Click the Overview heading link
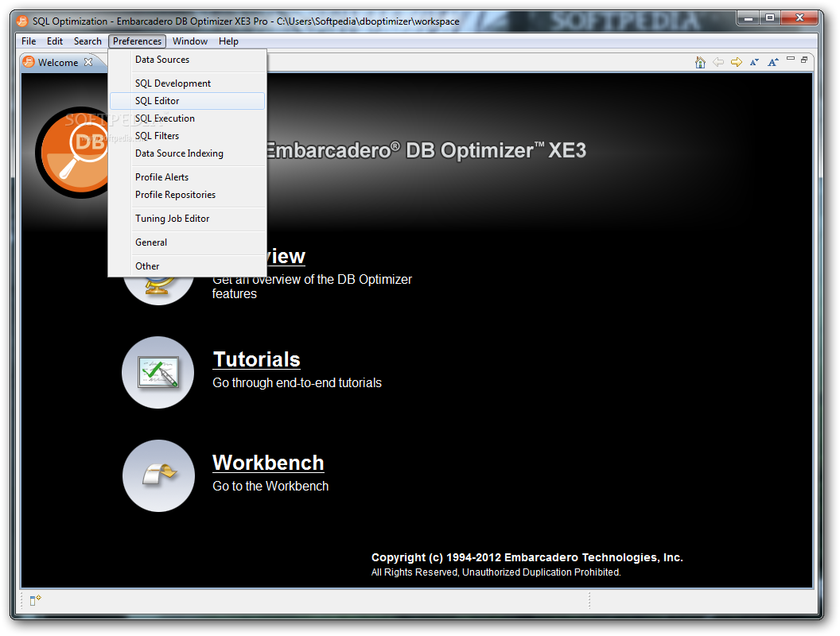 point(286,257)
